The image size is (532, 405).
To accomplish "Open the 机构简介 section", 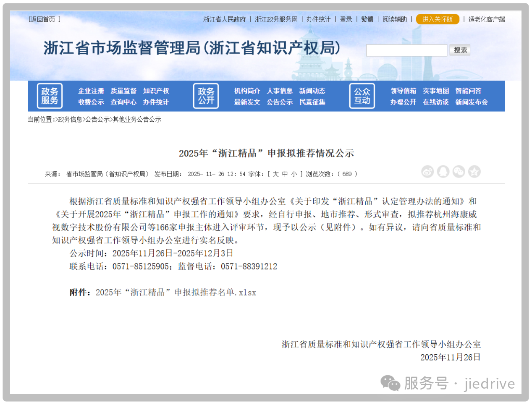I will [247, 91].
